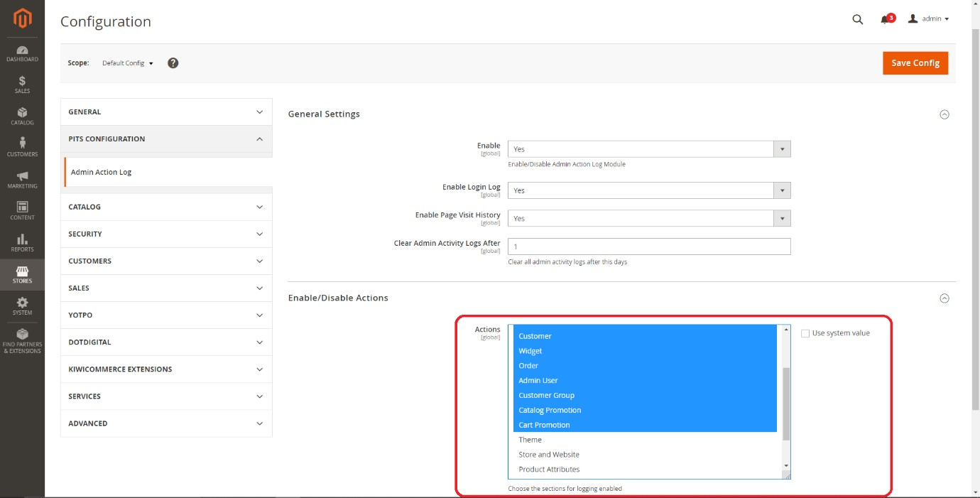This screenshot has width=980, height=498.
Task: Click the search magnifier icon
Action: coord(857,20)
